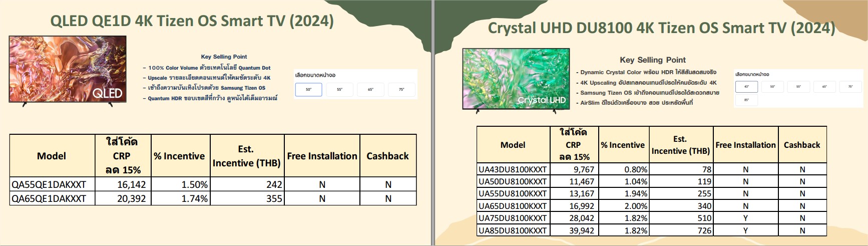Click the QA55QE1DAKXXT model cell

point(53,184)
